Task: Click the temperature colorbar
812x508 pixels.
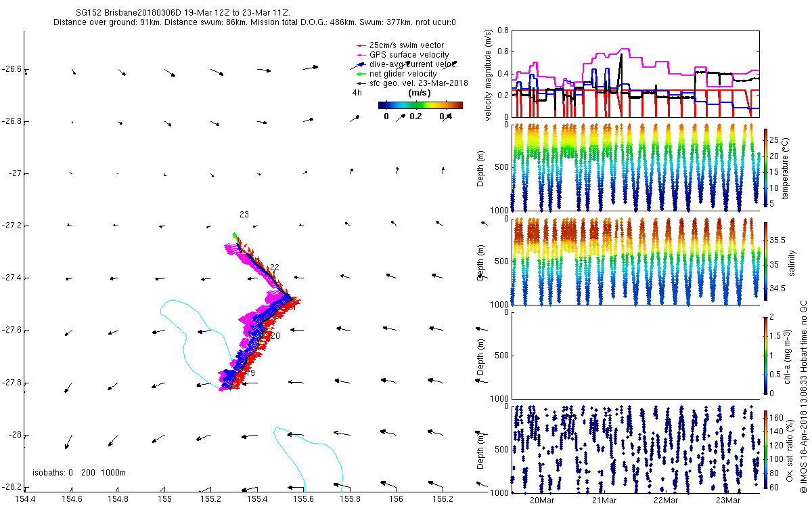Action: pyautogui.click(x=766, y=167)
